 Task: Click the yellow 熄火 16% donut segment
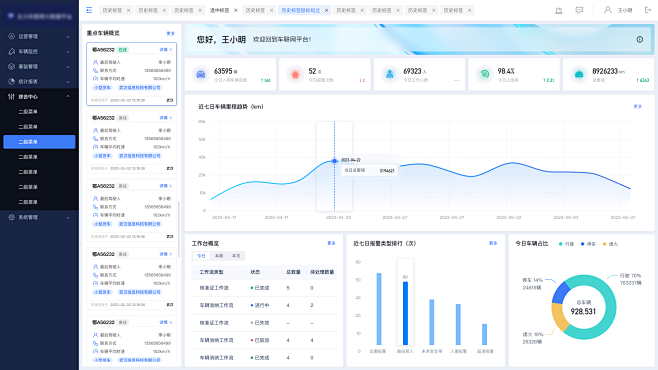point(559,317)
